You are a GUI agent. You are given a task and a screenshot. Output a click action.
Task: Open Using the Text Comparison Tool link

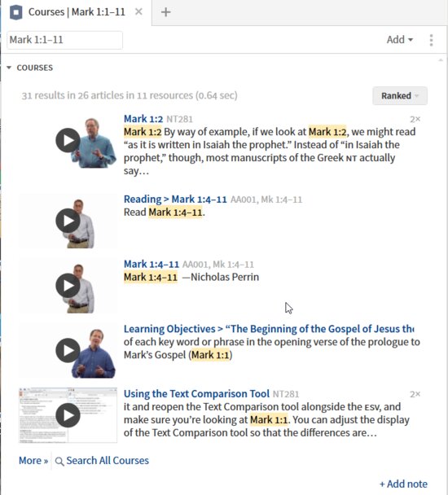point(196,394)
